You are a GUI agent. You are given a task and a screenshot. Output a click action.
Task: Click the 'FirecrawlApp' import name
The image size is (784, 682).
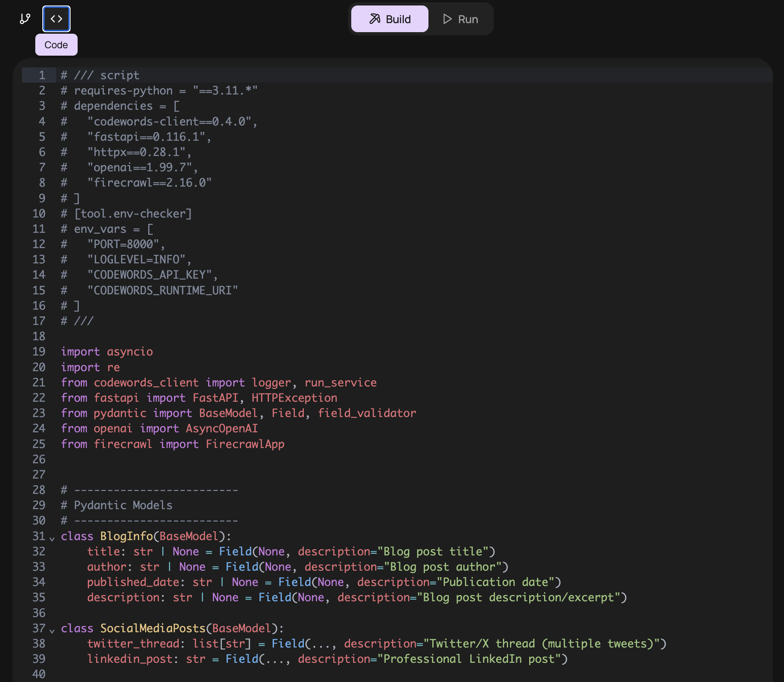[x=245, y=444]
